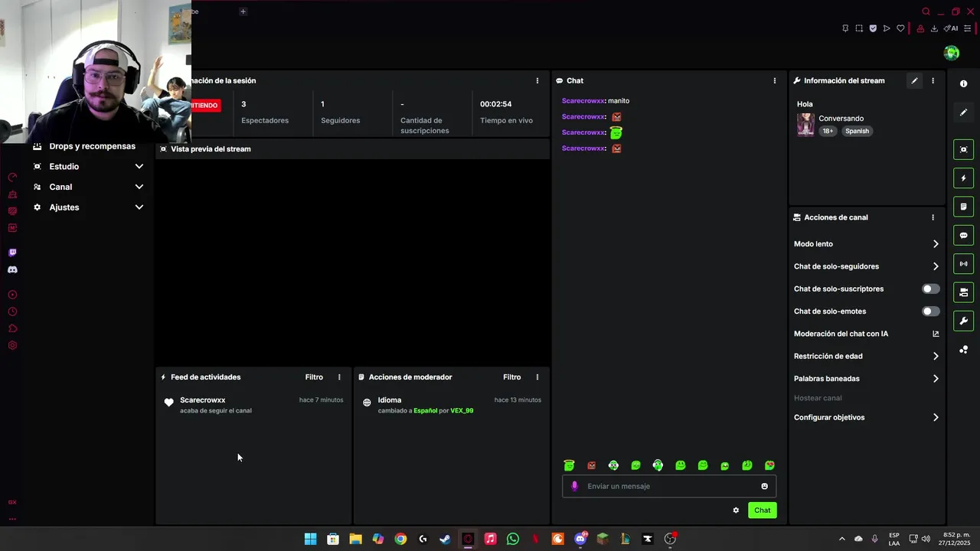Open the Chat panel three-dot menu
This screenshot has height=551, width=980.
click(774, 80)
